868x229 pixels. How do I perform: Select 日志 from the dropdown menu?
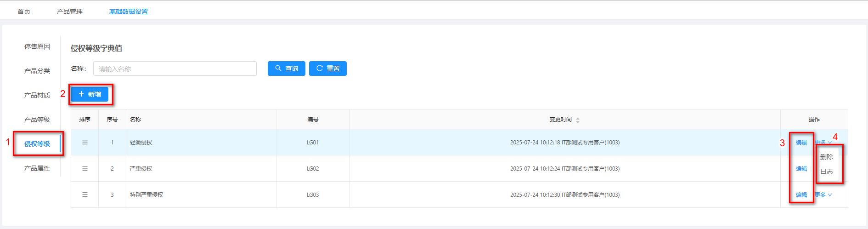pyautogui.click(x=827, y=172)
